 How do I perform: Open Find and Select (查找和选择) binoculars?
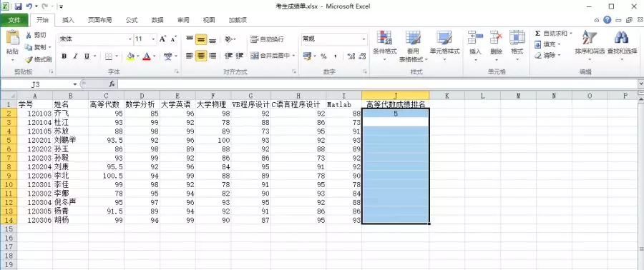tap(623, 46)
